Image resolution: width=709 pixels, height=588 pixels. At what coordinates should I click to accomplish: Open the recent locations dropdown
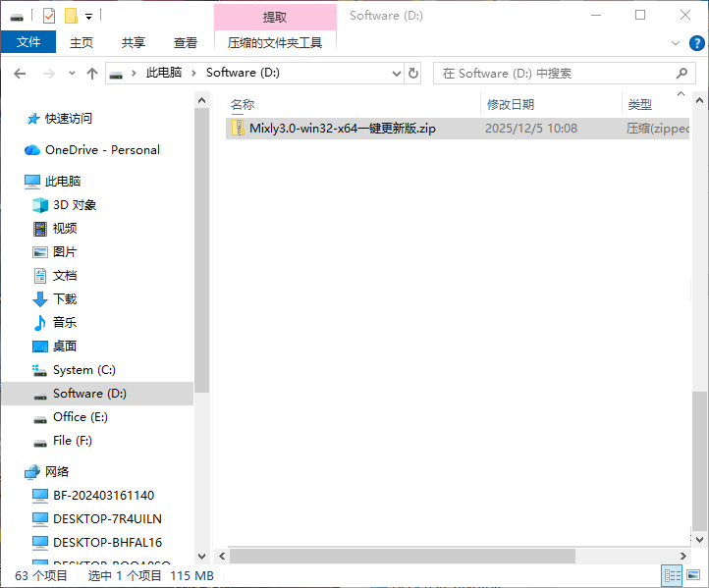72,74
